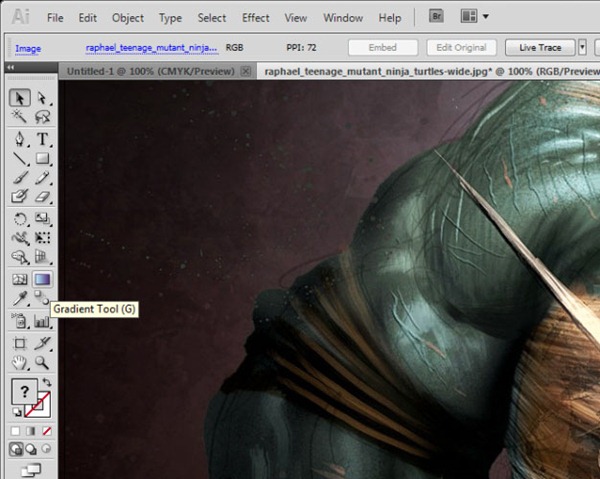The image size is (600, 479).
Task: Open the Effect menu
Action: point(256,18)
